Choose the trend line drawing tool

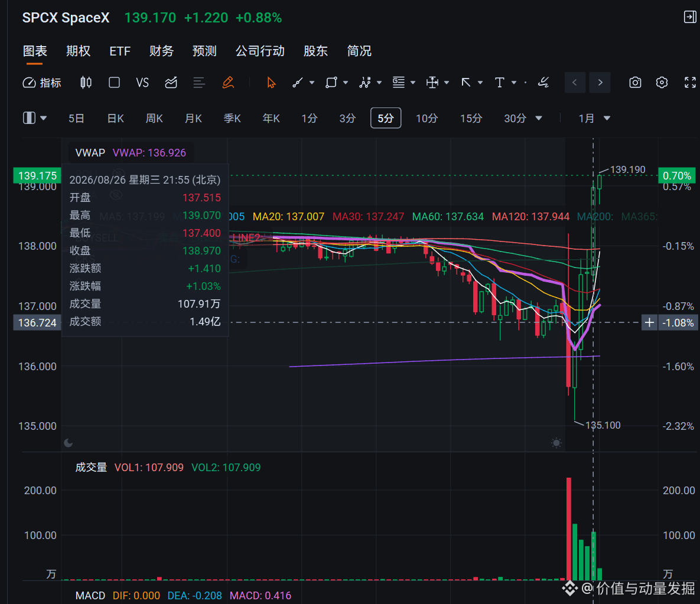tap(298, 83)
